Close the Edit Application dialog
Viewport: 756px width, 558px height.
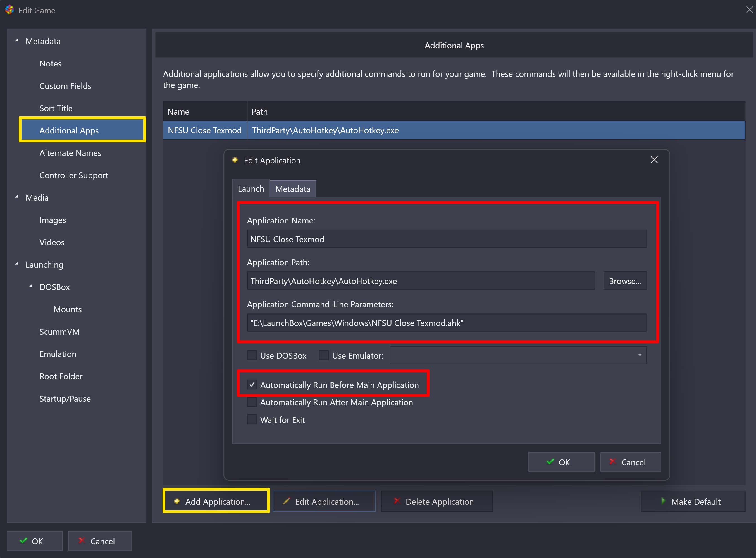[x=654, y=160]
